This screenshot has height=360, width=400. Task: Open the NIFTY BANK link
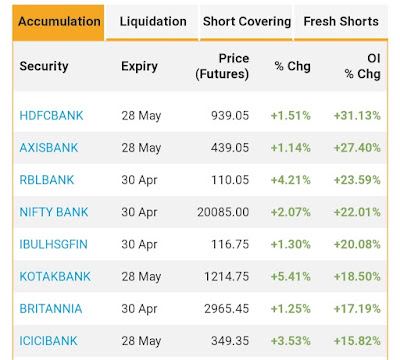point(54,212)
